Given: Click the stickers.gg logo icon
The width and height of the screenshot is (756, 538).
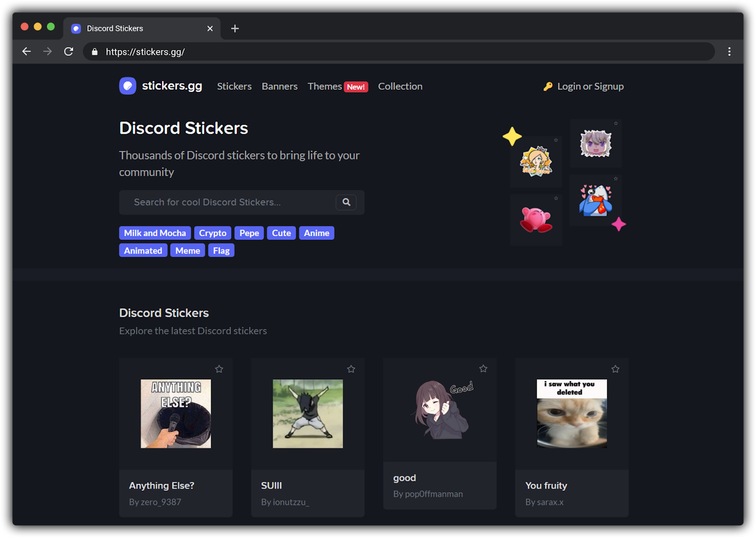Looking at the screenshot, I should pos(128,86).
